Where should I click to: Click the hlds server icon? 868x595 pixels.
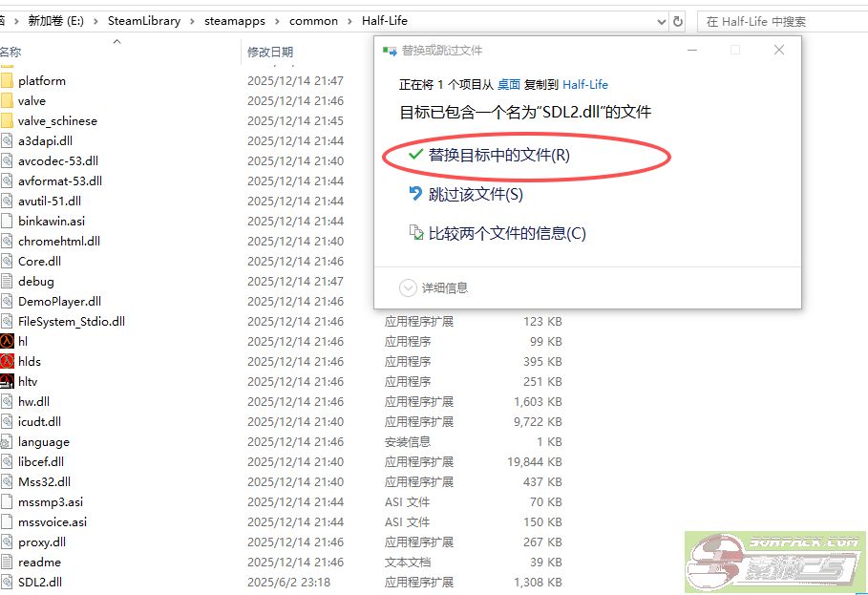pos(9,361)
